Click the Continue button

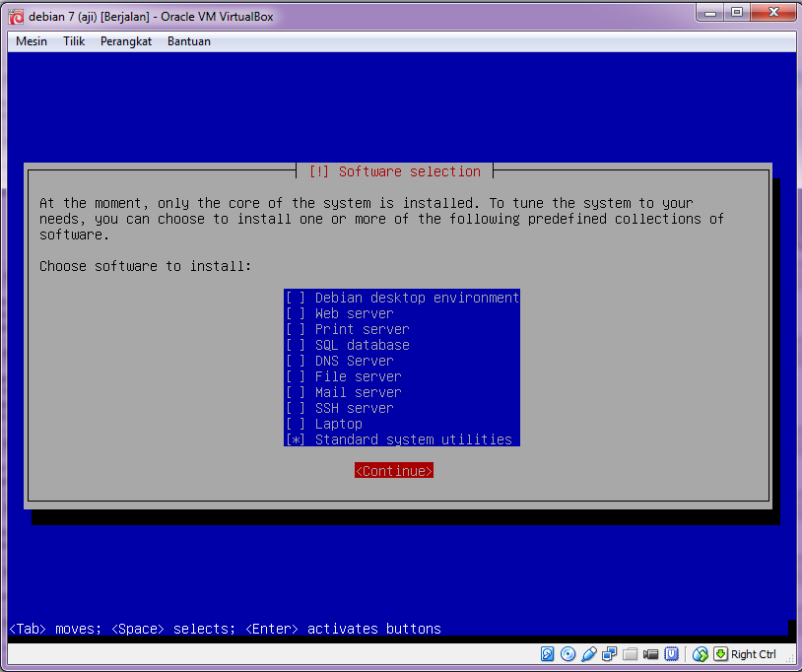click(394, 471)
